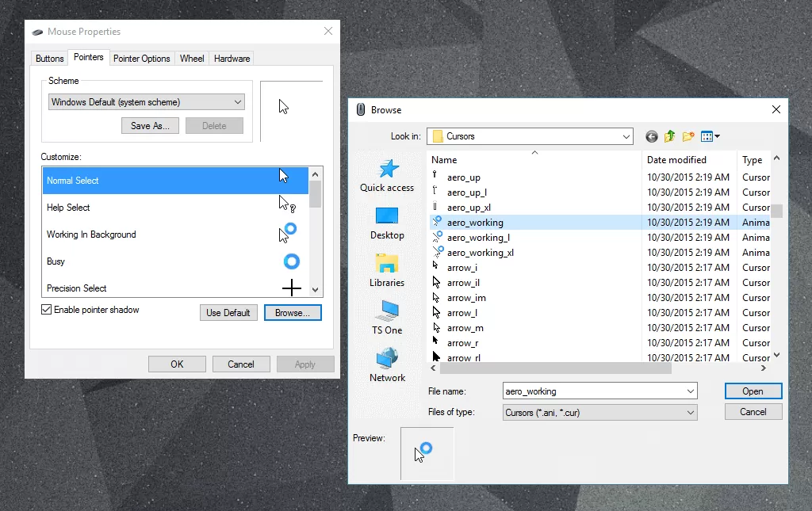Screen dimensions: 812x511
Task: Switch to the Wheel tab
Action: point(192,59)
